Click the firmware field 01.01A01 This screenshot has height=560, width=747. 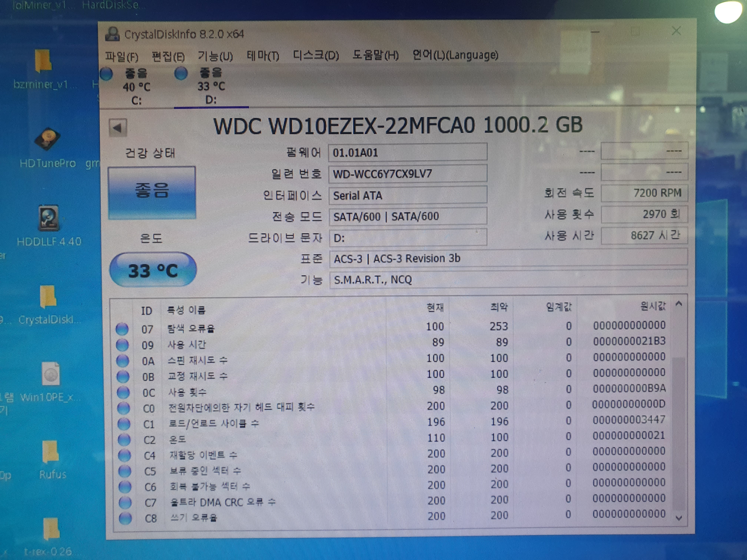pos(408,153)
